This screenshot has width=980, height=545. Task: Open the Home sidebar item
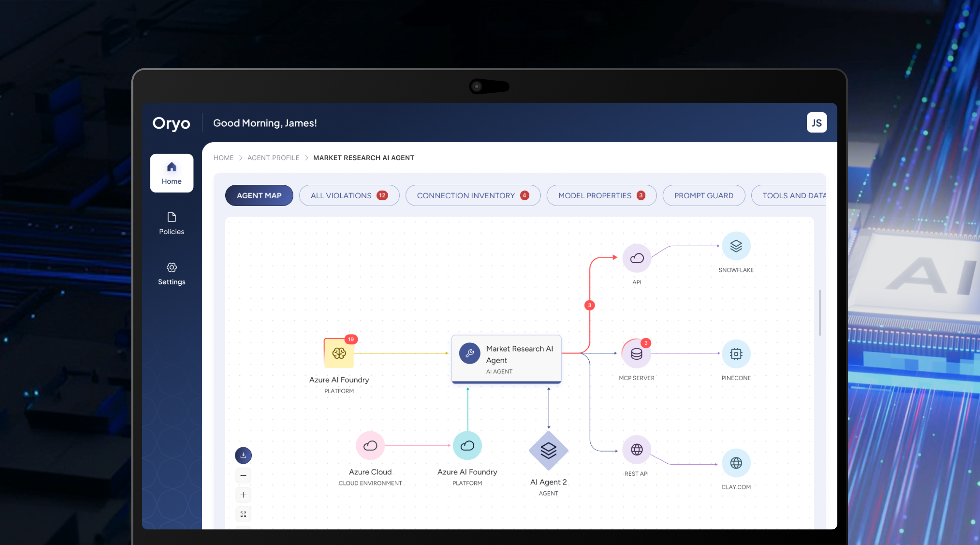tap(171, 173)
